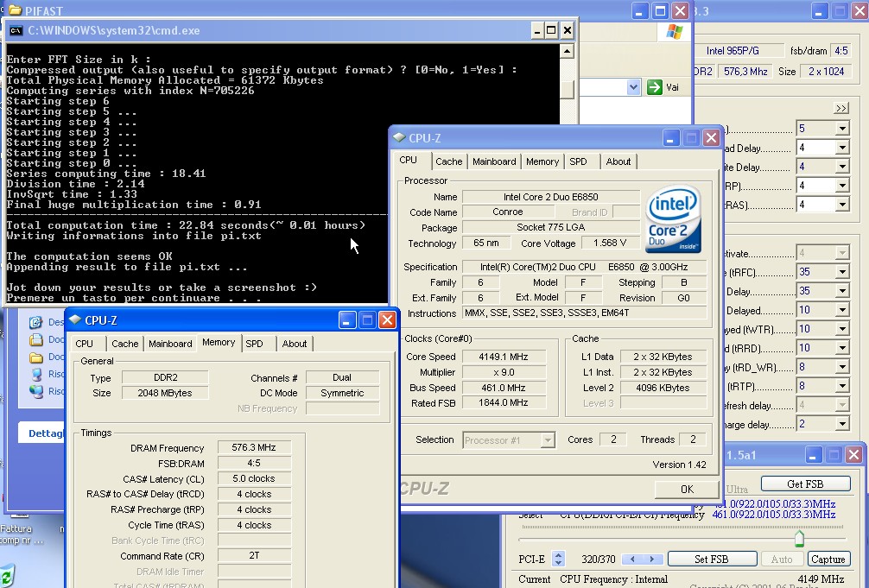Image resolution: width=869 pixels, height=588 pixels.
Task: Click OK button in CPU-Z window
Action: coord(687,489)
